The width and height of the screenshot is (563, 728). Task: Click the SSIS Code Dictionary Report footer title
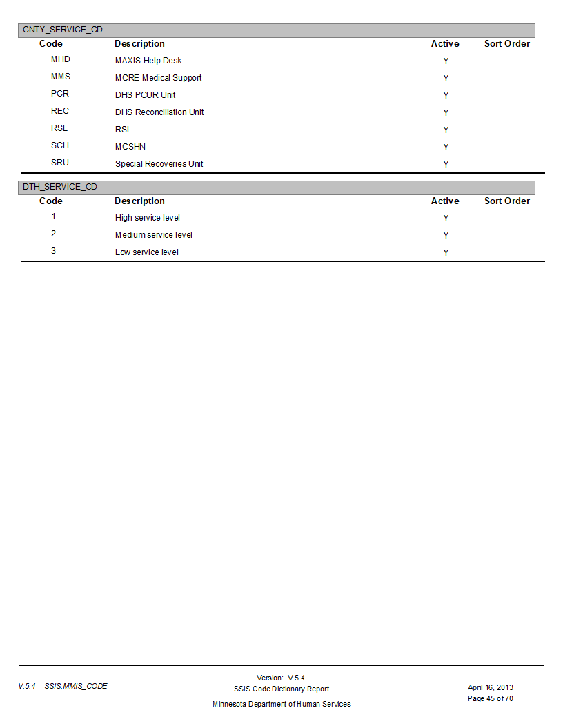(281, 689)
